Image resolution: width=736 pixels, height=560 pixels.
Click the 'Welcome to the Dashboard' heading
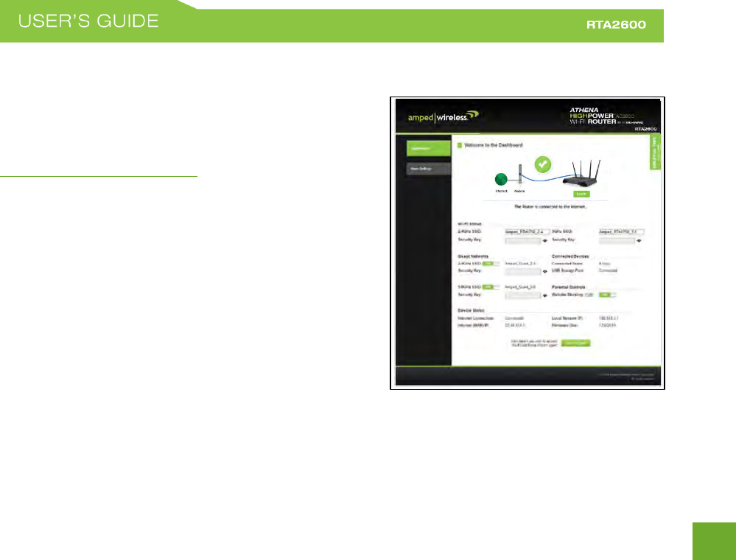pos(494,145)
